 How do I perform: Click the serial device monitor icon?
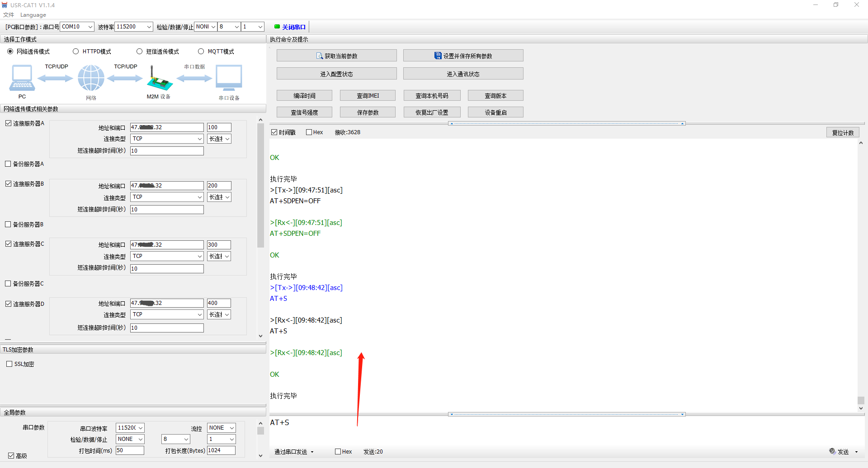coord(229,78)
